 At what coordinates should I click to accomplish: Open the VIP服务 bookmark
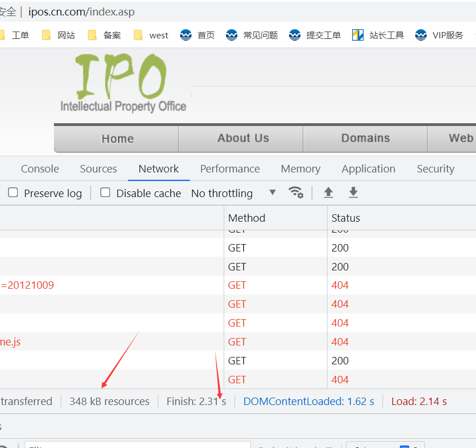coord(439,35)
